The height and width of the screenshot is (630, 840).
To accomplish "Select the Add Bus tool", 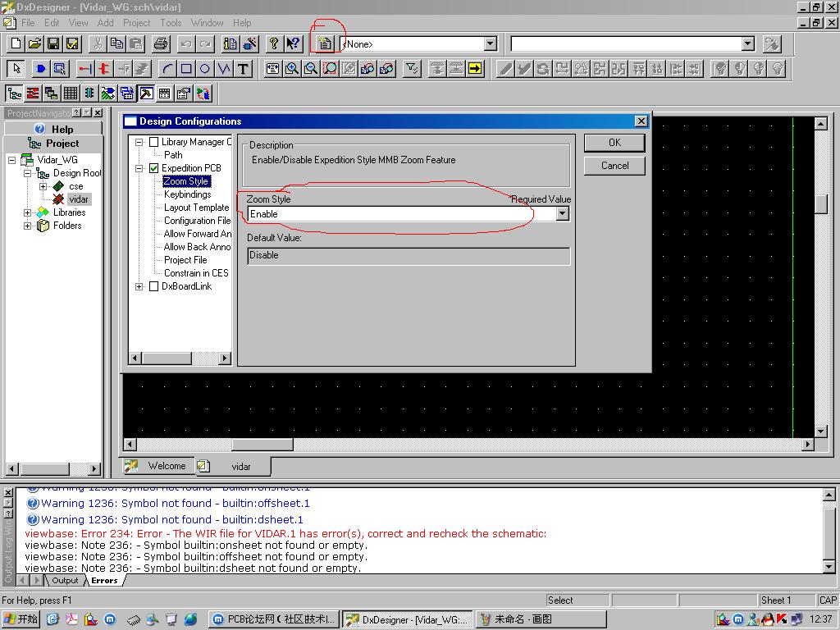I will (104, 69).
